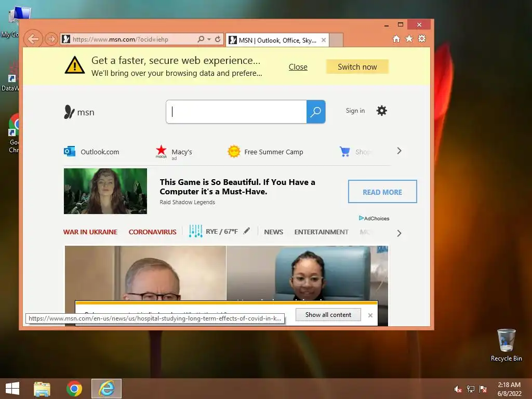Open MSN page settings gear
Screen dimensions: 532x399
pos(382,111)
